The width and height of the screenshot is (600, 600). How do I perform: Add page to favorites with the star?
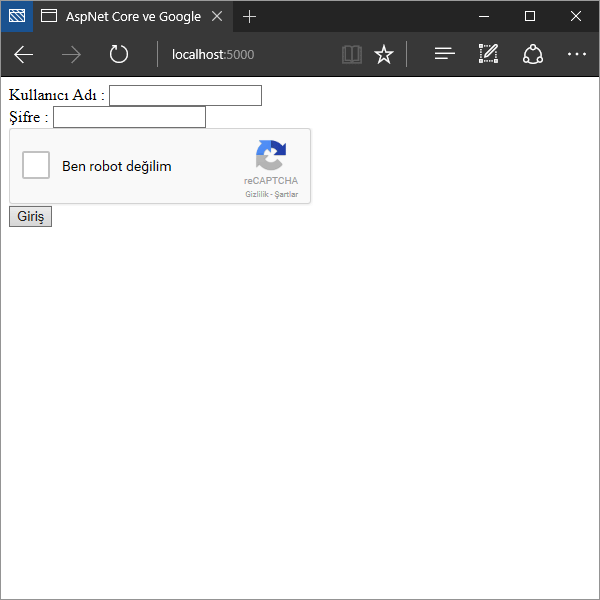383,54
